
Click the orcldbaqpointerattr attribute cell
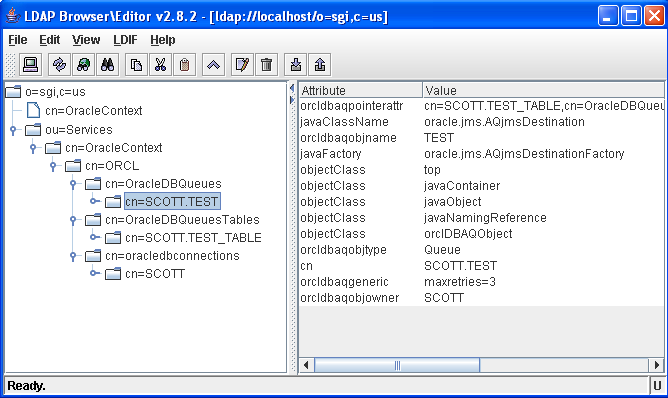coord(360,106)
